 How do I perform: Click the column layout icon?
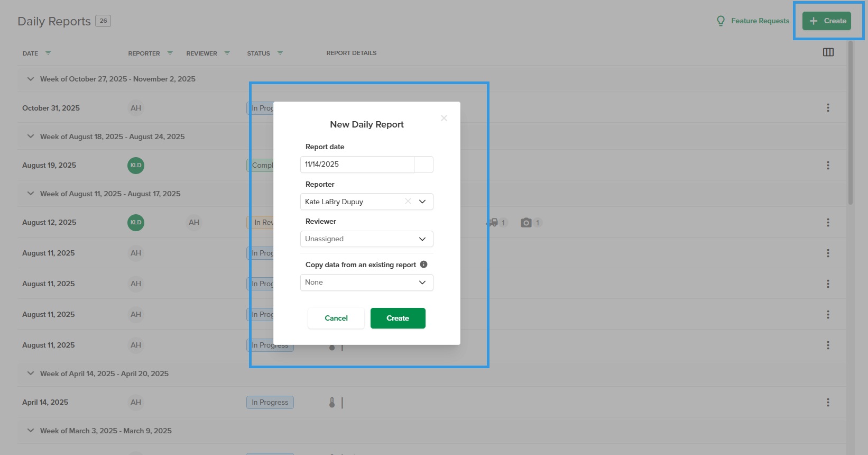coord(828,52)
